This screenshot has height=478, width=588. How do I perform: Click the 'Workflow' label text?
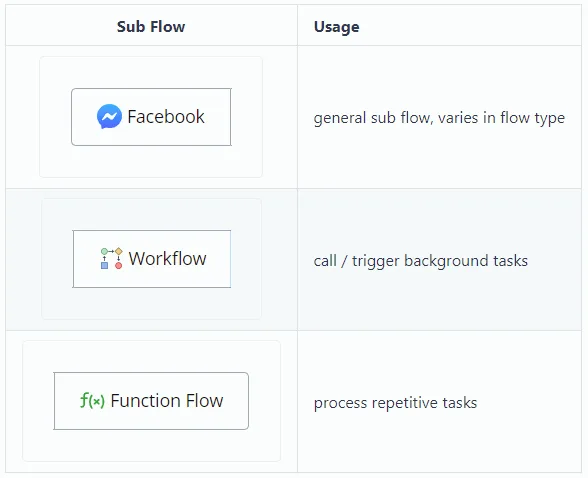coord(168,258)
